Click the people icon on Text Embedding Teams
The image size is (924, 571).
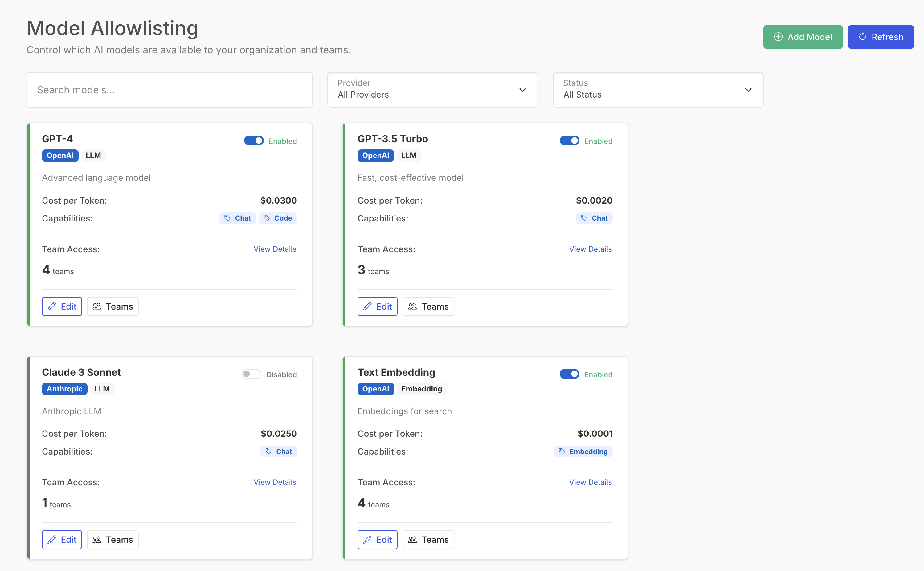412,540
